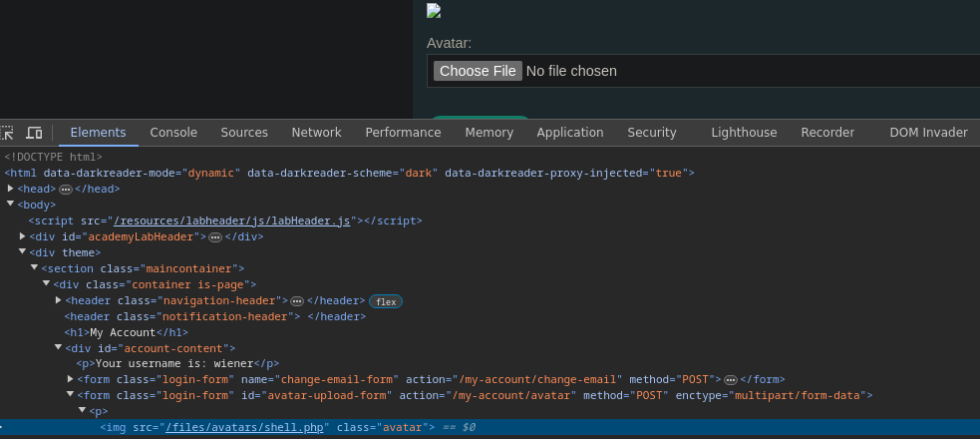Open the Recorder tab
Image resolution: width=980 pixels, height=439 pixels.
[x=827, y=133]
